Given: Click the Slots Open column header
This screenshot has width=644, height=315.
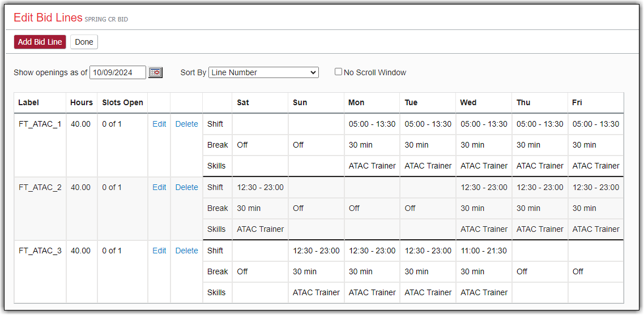Looking at the screenshot, I should point(122,102).
